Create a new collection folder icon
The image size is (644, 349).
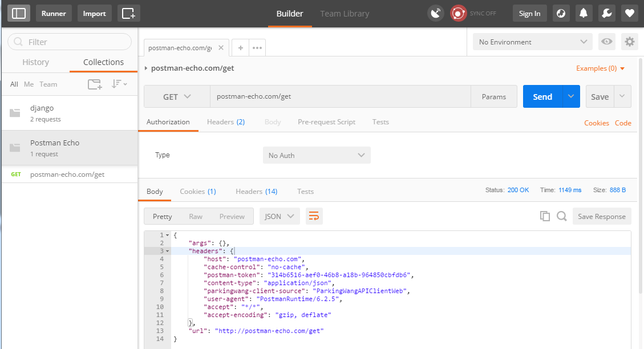coord(95,84)
